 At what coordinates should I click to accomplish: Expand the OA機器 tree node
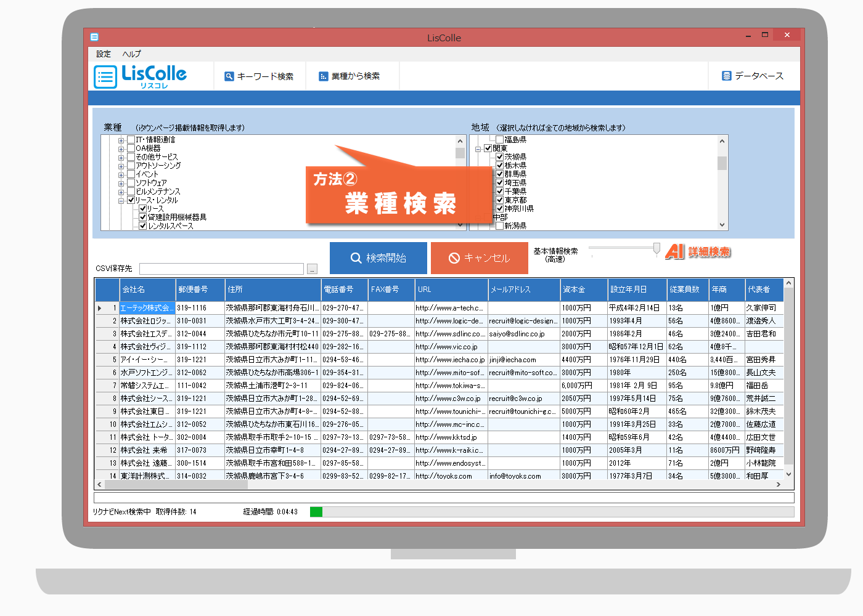[121, 149]
